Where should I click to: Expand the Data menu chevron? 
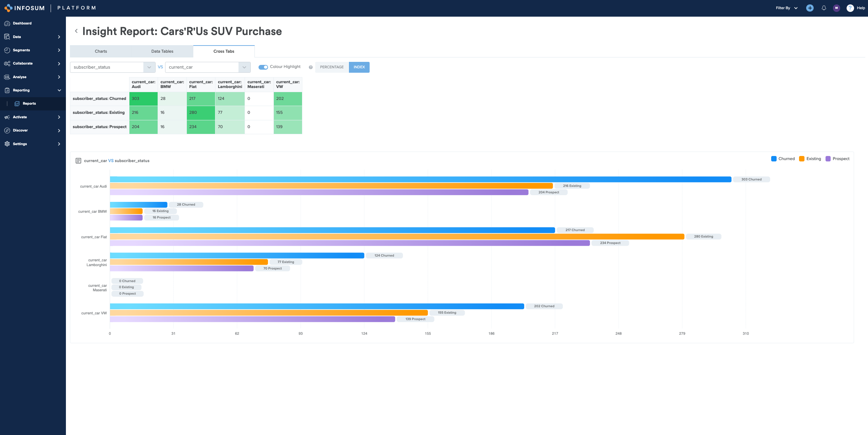click(59, 37)
